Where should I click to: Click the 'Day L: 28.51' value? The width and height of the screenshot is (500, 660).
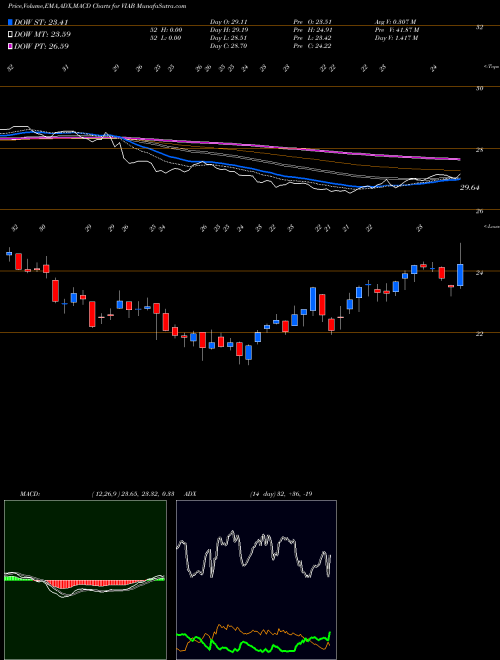tap(228, 37)
